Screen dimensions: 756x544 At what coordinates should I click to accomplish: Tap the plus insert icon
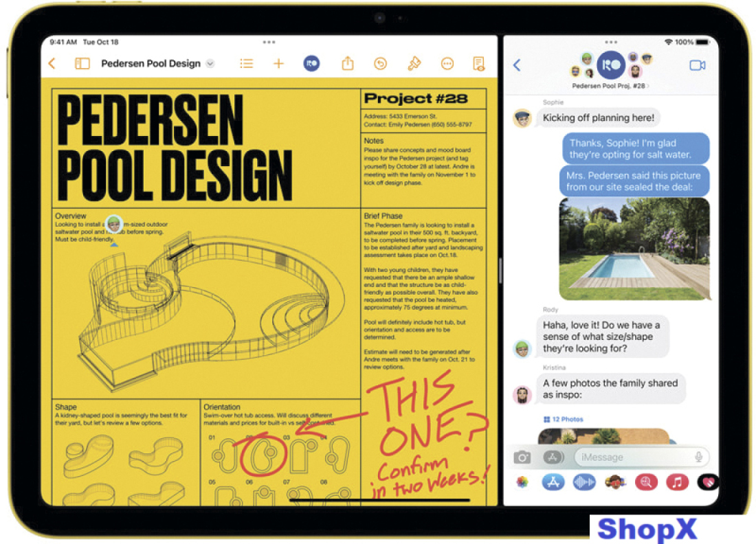click(x=278, y=64)
